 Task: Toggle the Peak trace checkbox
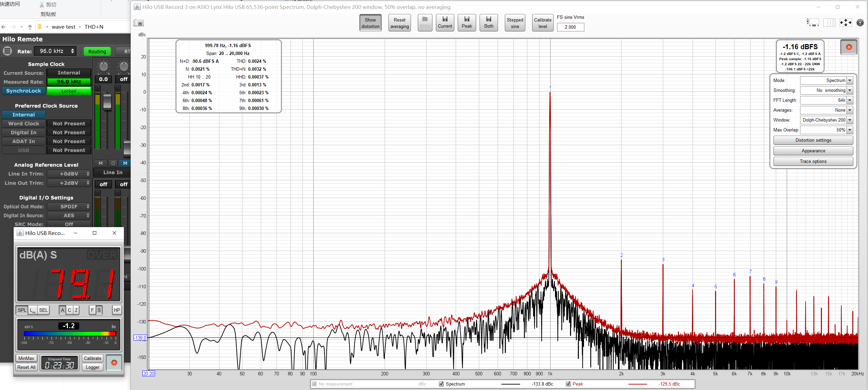(568, 384)
